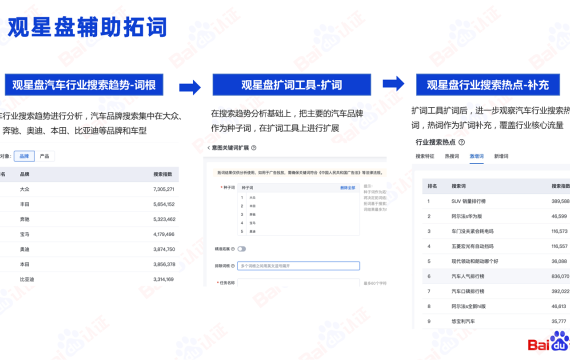Click the SUV 销量排行榜 search term row
This screenshot has height=360, width=570.
point(496,201)
